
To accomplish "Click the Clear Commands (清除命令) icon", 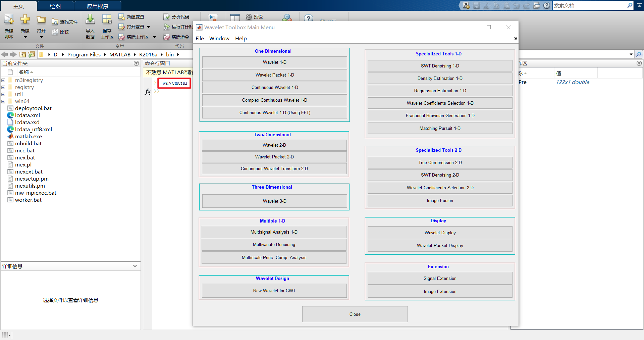I will 166,37.
